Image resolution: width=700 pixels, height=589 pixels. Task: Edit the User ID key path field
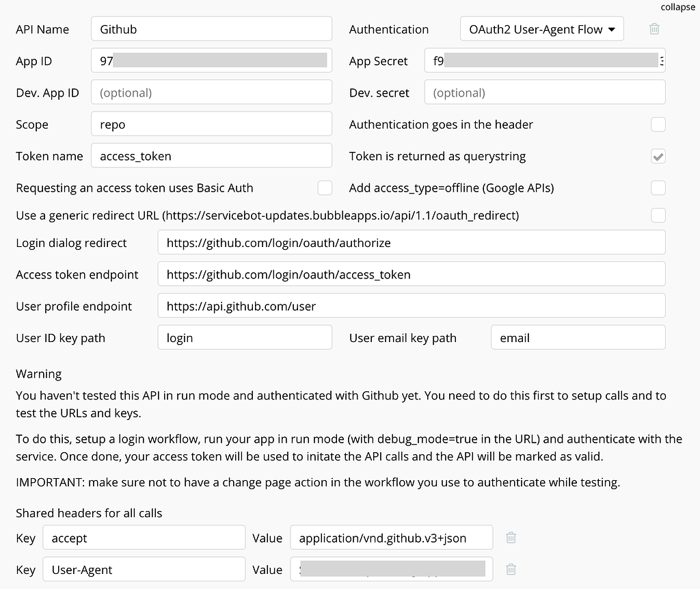(245, 337)
